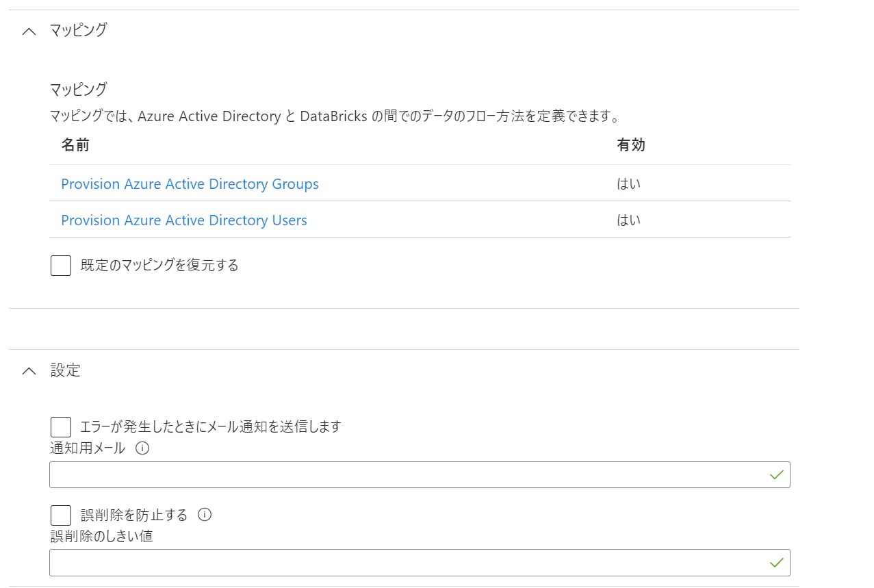874x588 pixels.
Task: Click はい in the Users row
Action: click(x=629, y=220)
